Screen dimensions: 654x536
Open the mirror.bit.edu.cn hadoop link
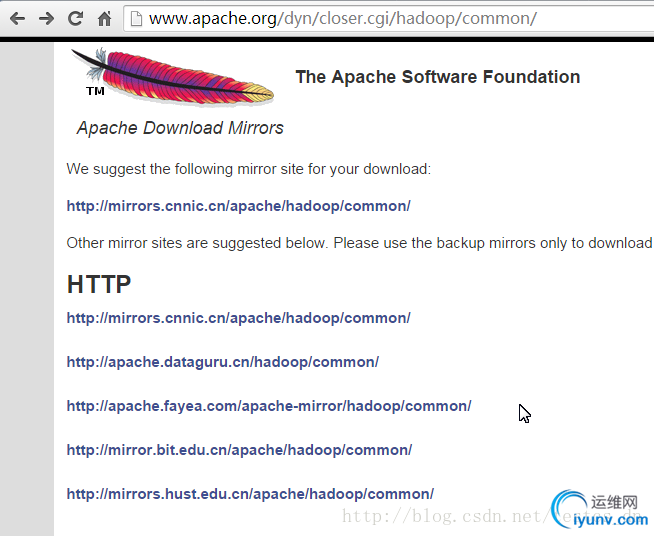pos(239,450)
